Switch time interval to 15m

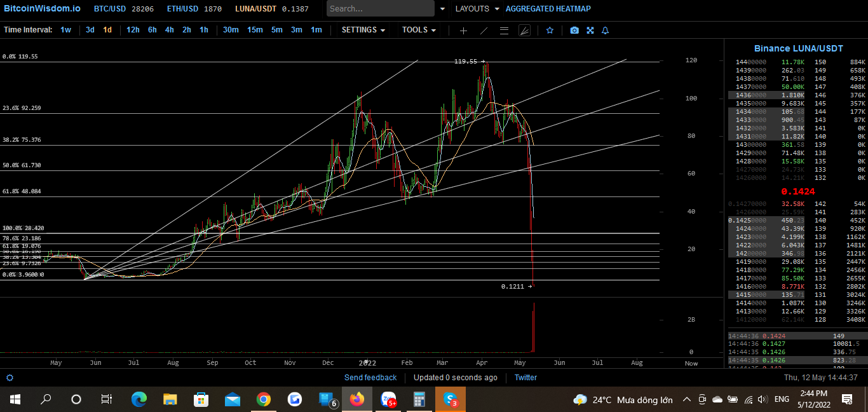pyautogui.click(x=255, y=30)
